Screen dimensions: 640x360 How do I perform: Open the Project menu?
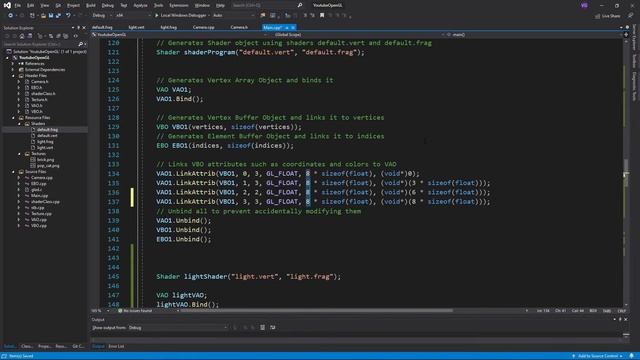point(73,5)
